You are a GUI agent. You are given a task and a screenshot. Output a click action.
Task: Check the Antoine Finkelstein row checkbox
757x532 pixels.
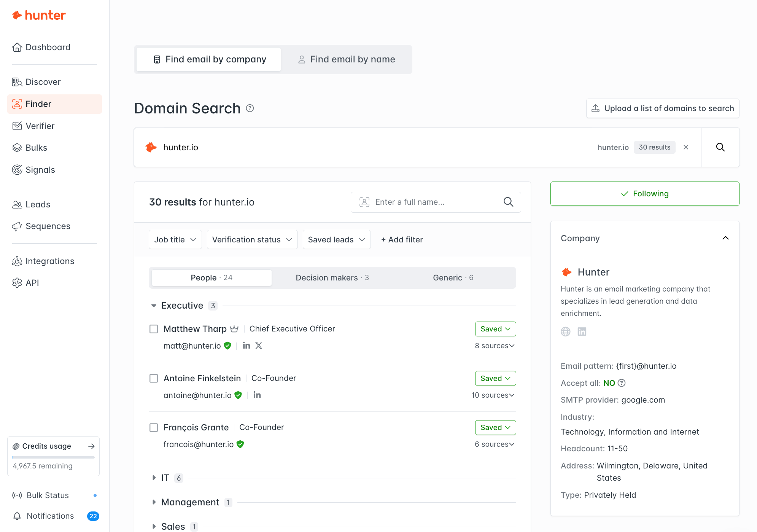click(154, 378)
